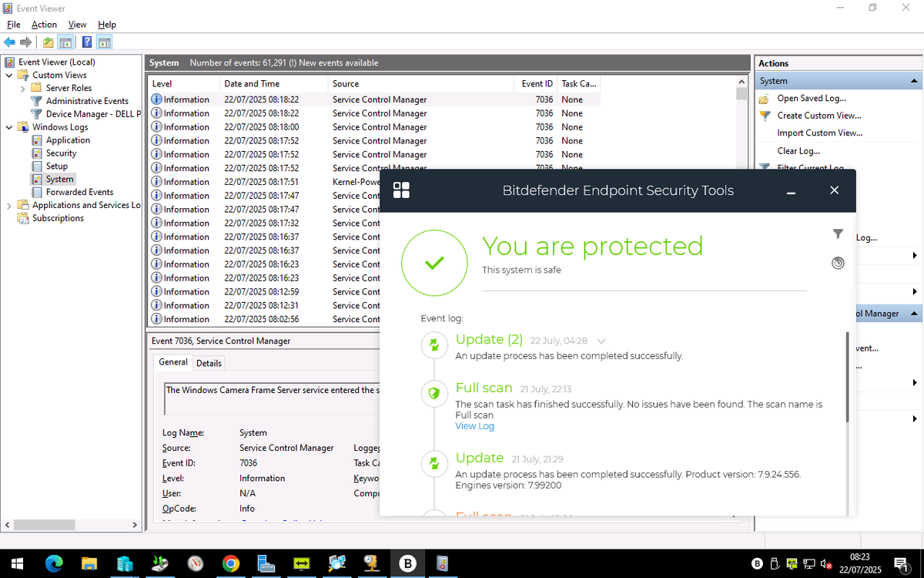Expand Applications and Services Logs node
Image resolution: width=924 pixels, height=578 pixels.
8,205
